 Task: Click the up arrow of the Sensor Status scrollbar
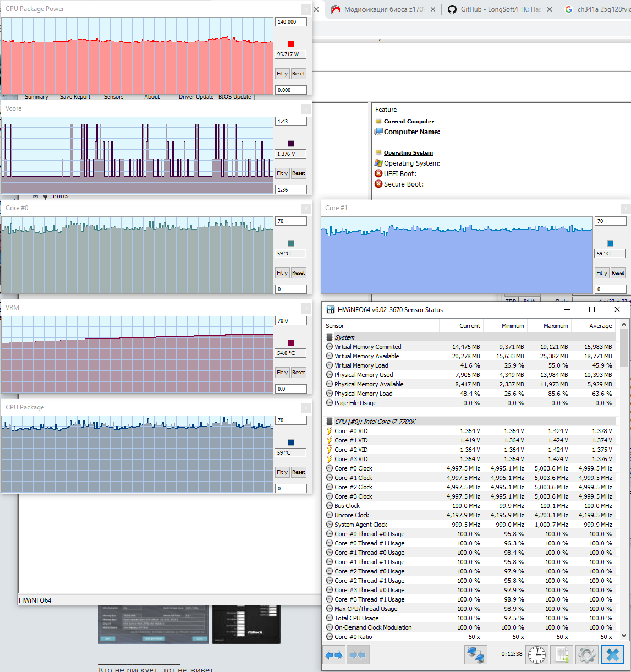624,325
